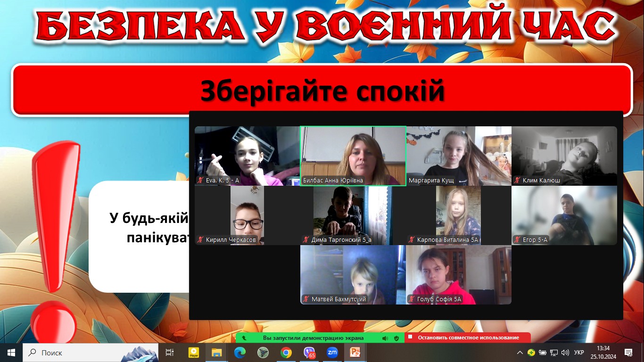
Task: Open the round gray app icon in taskbar
Action: tap(263, 352)
